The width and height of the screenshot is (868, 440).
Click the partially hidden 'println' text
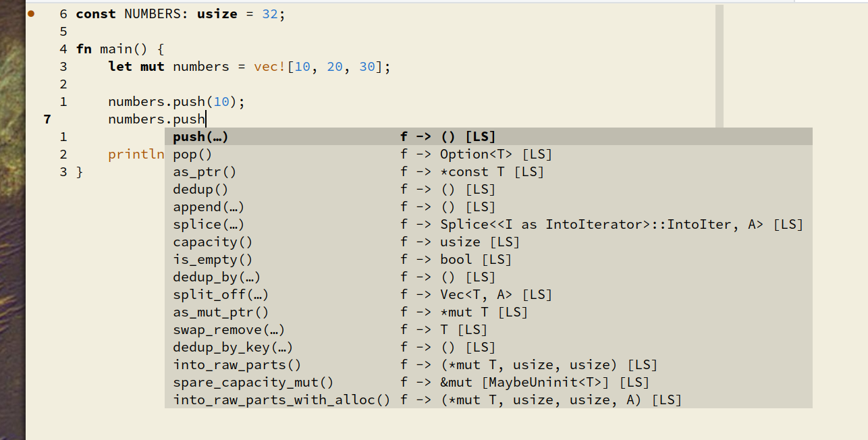[x=136, y=155]
